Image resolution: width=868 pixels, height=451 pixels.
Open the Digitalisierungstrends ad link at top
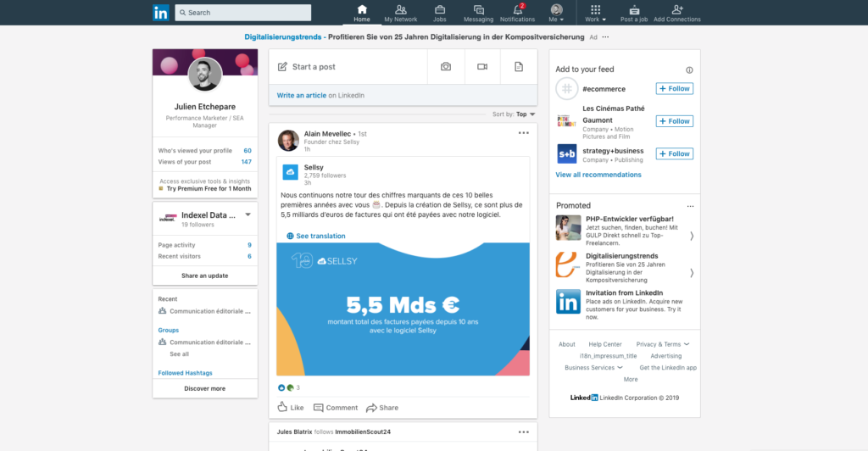coord(283,37)
